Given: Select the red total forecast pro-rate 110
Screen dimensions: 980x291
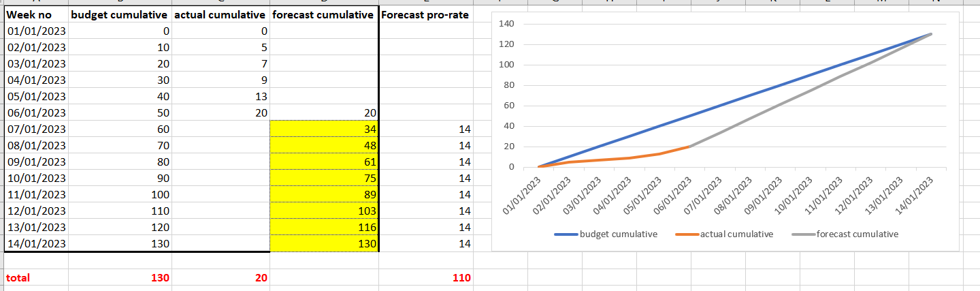Looking at the screenshot, I should tap(426, 278).
